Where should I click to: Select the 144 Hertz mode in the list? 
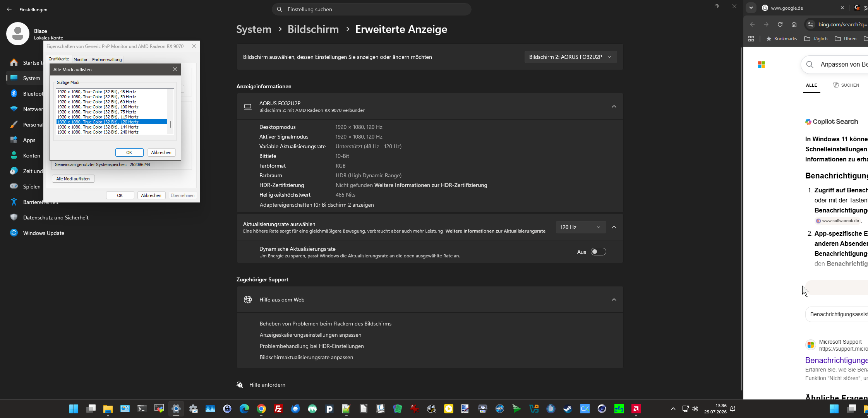(112, 127)
